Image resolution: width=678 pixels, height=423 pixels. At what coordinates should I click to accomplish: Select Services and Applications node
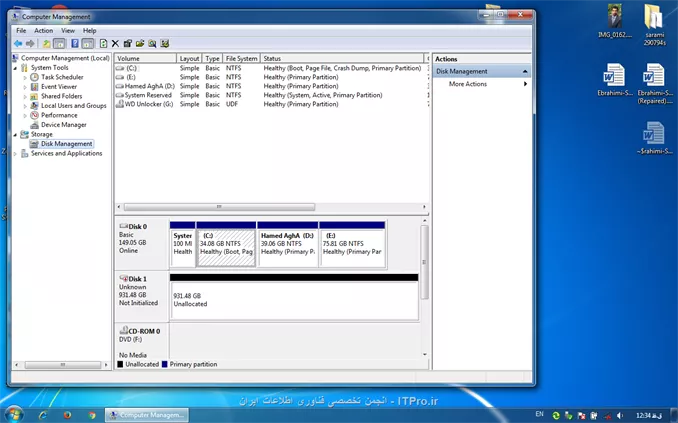(66, 153)
